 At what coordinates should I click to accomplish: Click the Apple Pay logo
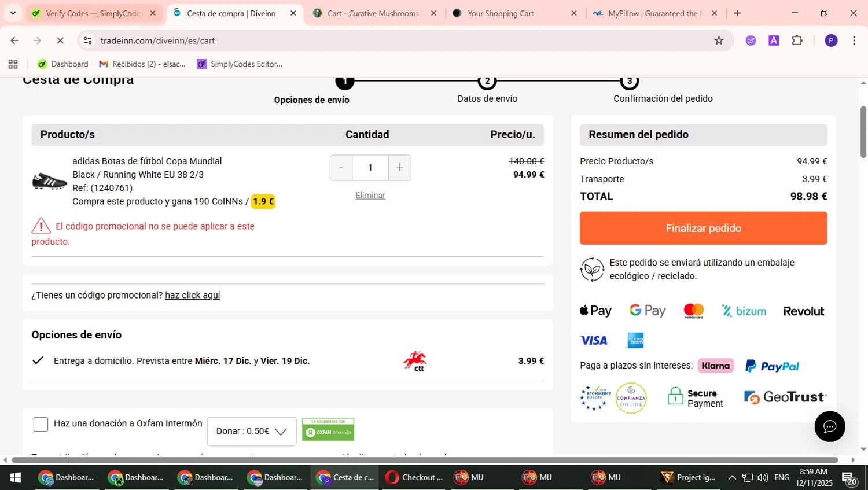595,311
